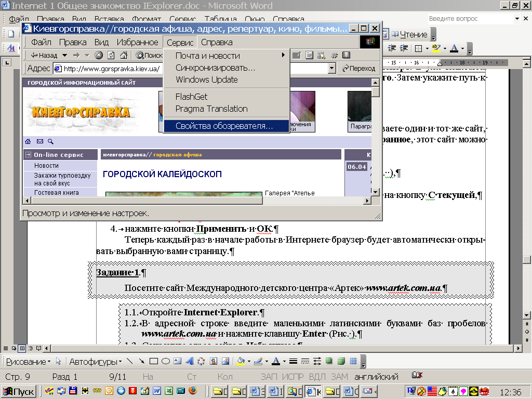Open the Рисование dropdown menu
Screen dimensions: 532x399
point(28,362)
